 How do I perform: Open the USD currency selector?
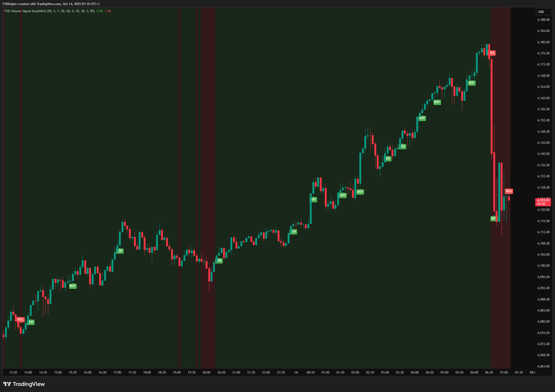543,12
